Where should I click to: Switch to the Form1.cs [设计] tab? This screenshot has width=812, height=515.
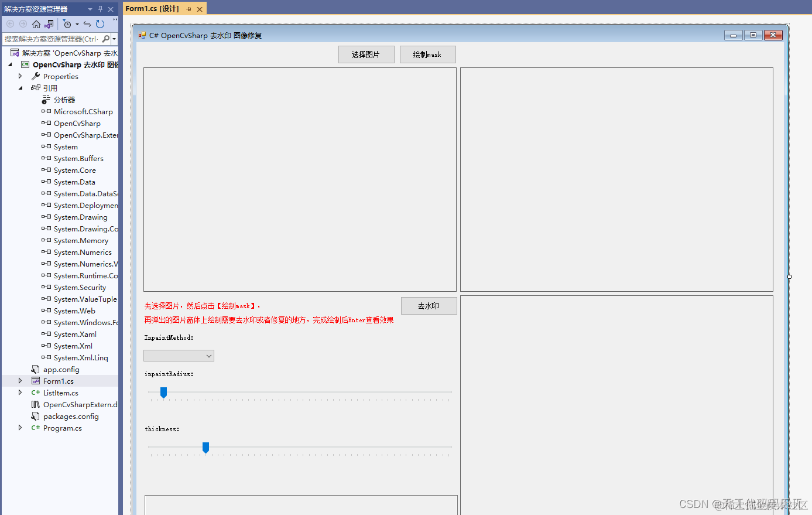tap(152, 9)
